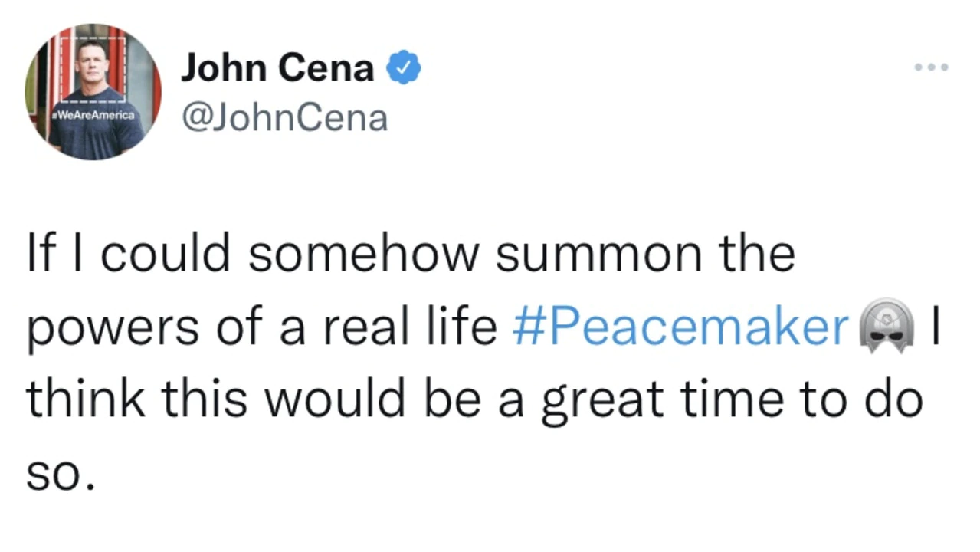The height and width of the screenshot is (552, 980).
Task: Follow the #Peacemaker hashtag link
Action: [680, 327]
